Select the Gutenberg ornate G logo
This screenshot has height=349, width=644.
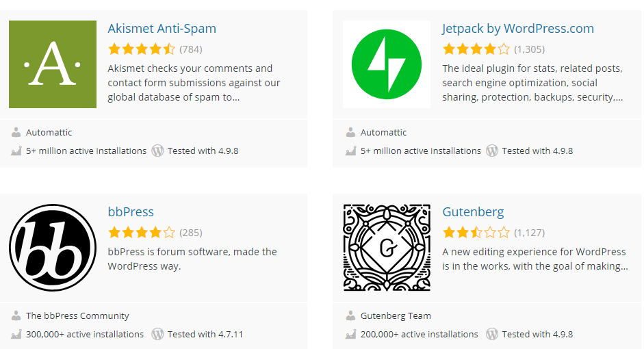tap(387, 248)
